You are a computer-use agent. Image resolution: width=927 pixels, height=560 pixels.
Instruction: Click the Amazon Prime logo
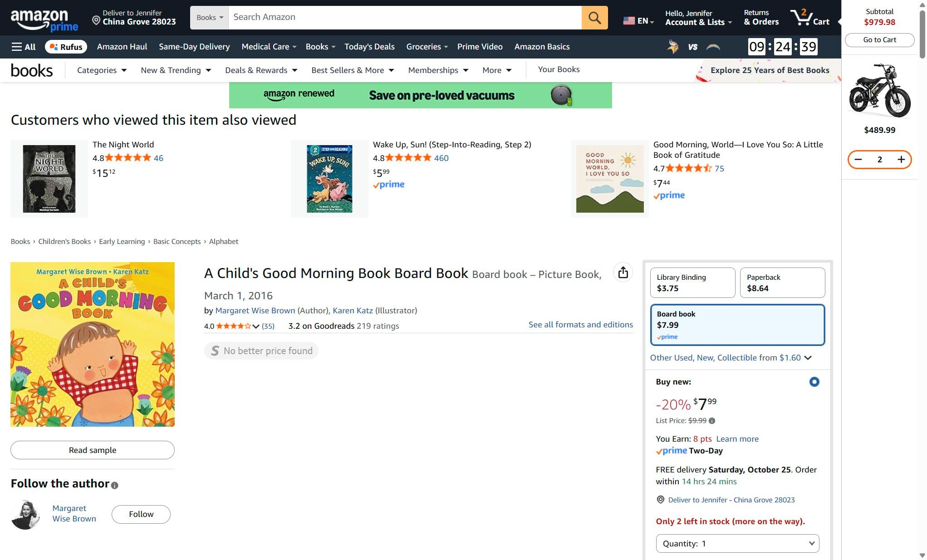[x=44, y=20]
